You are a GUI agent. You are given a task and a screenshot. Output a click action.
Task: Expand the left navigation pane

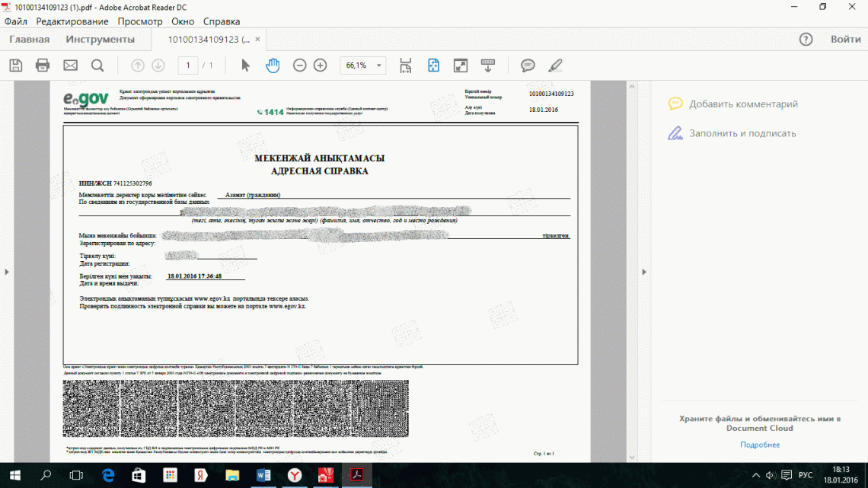pyautogui.click(x=6, y=272)
